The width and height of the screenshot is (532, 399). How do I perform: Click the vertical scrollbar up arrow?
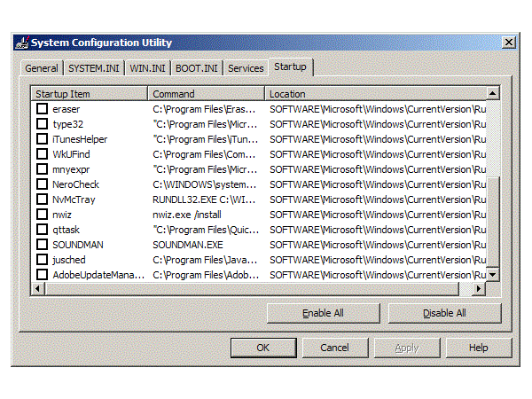493,93
